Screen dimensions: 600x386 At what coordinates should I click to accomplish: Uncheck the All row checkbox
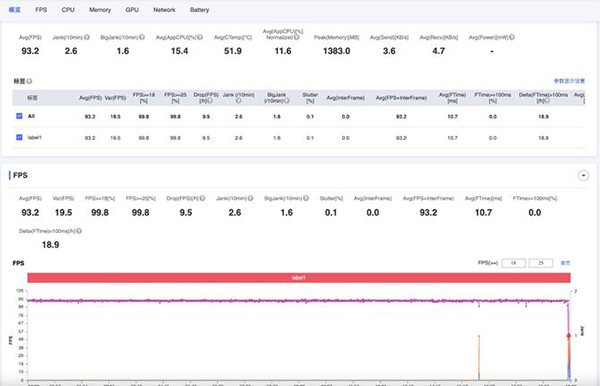click(19, 116)
